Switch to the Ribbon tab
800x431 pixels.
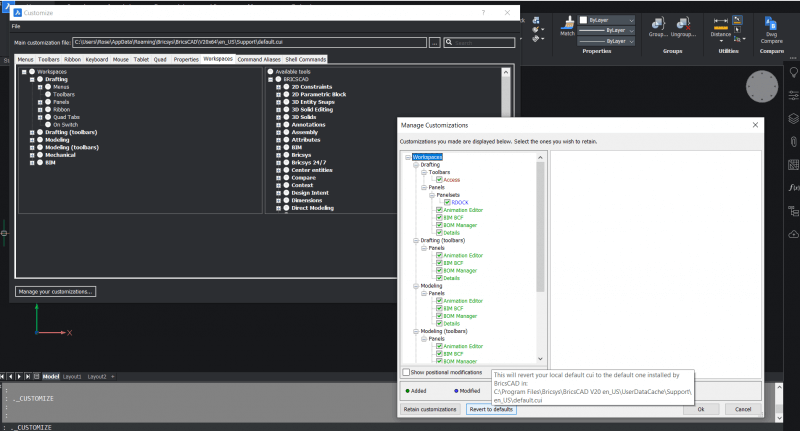click(x=72, y=59)
